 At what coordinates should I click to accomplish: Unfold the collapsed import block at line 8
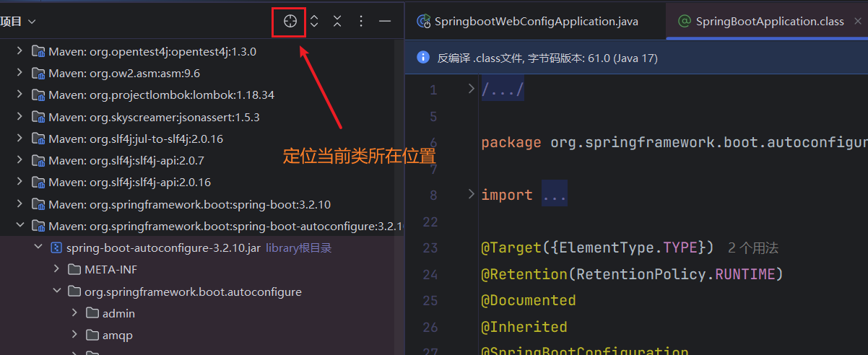point(471,194)
